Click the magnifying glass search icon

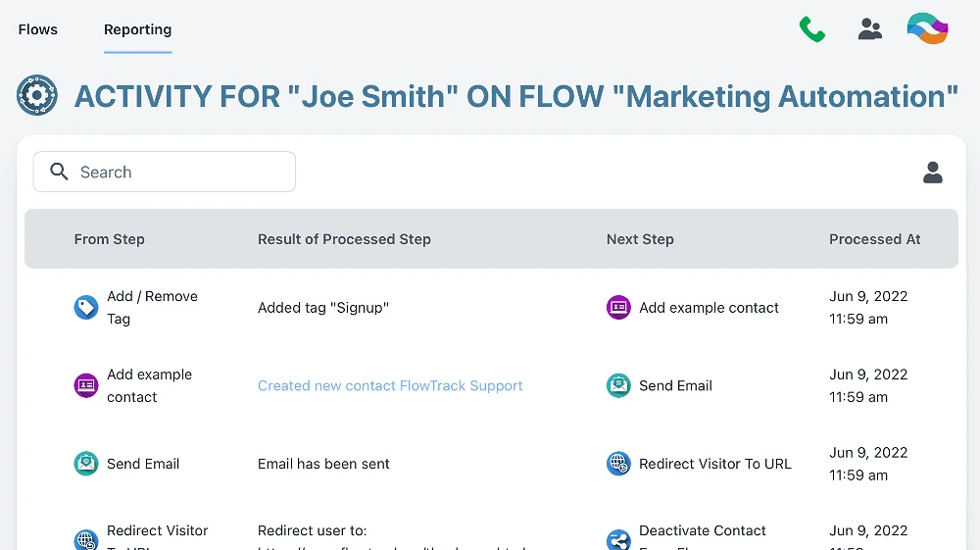pos(59,173)
